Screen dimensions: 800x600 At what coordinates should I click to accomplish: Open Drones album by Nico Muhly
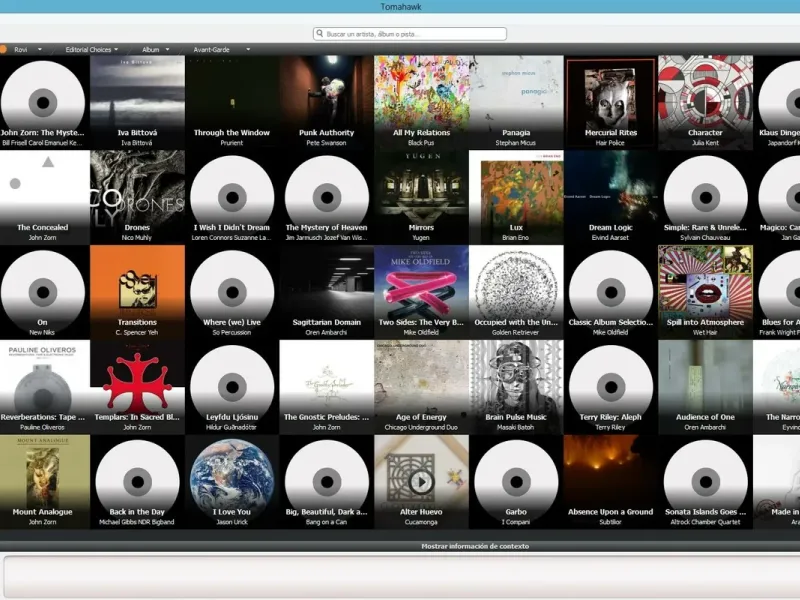(137, 197)
